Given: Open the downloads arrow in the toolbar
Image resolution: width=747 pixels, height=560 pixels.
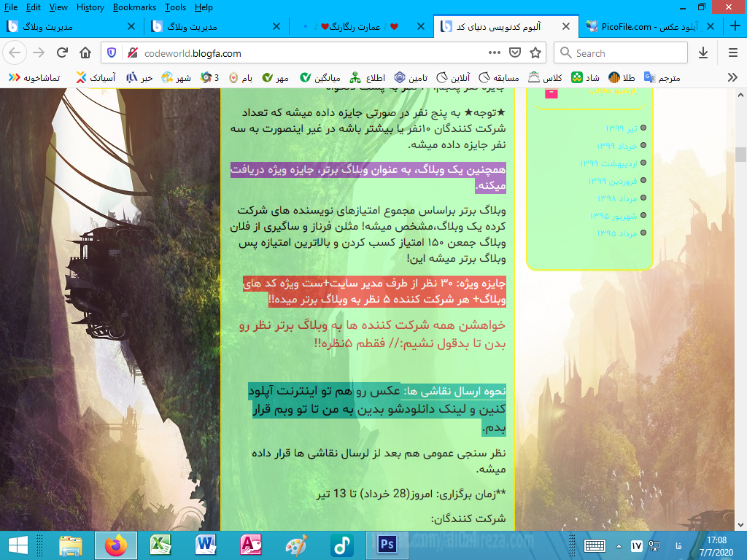Looking at the screenshot, I should click(703, 53).
